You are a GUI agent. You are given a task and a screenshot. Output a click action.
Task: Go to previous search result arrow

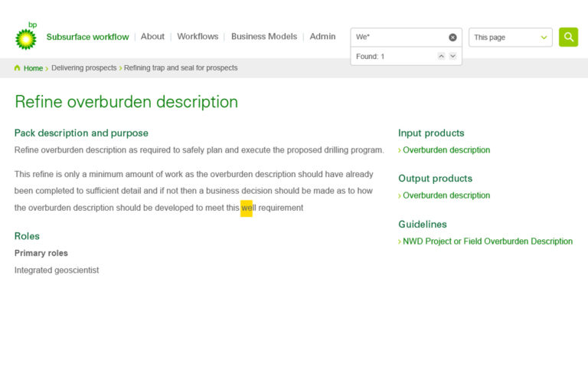441,56
